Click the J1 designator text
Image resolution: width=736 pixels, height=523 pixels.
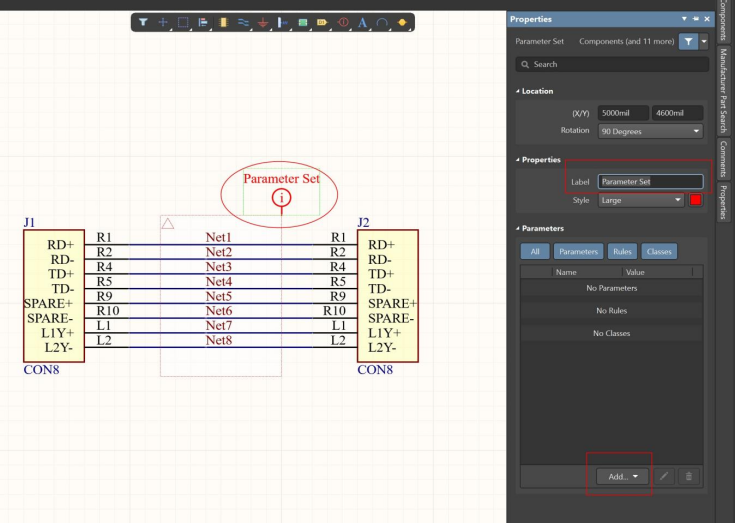point(29,222)
